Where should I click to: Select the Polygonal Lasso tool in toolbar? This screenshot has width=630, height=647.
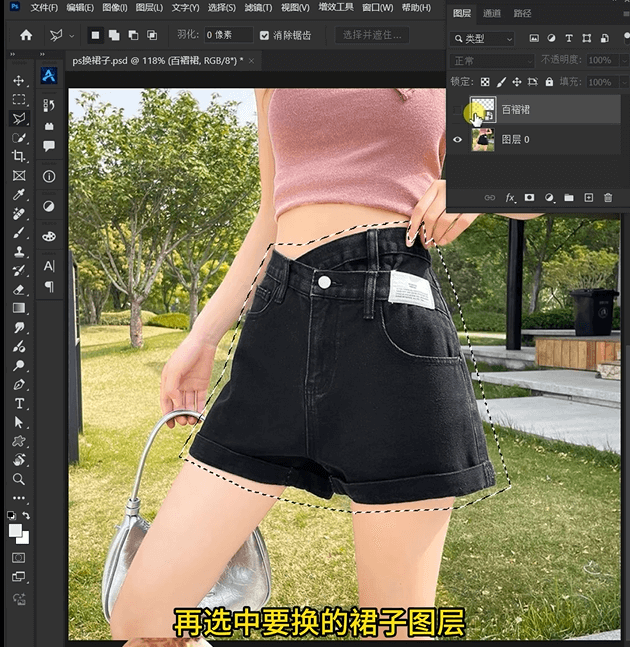[19, 118]
